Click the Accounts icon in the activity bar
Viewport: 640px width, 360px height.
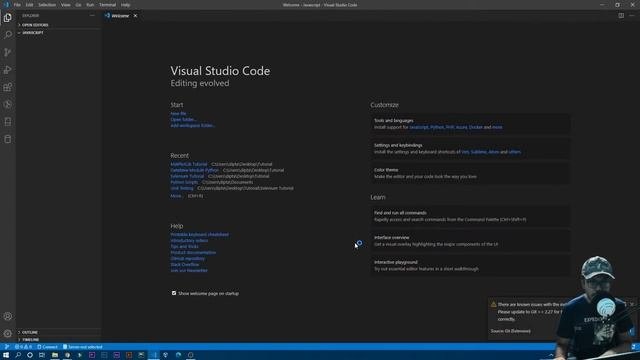[x=8, y=316]
